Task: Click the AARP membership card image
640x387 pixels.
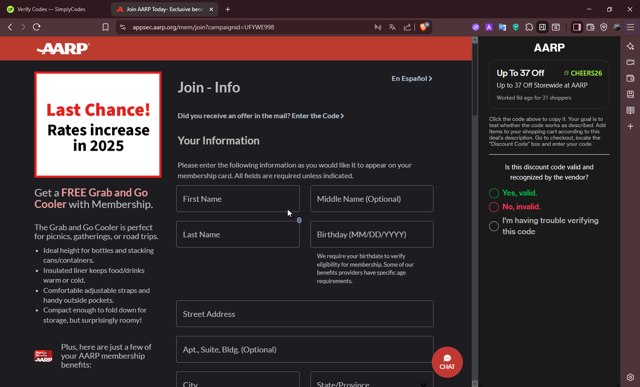Action: pos(43,356)
